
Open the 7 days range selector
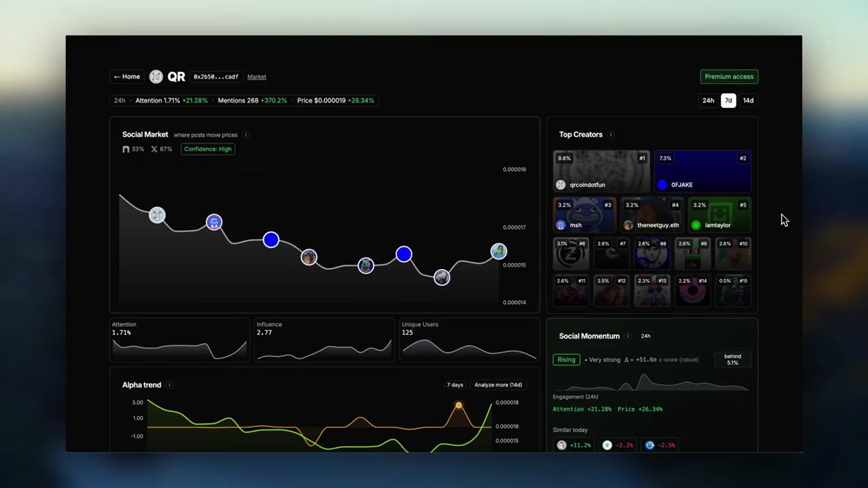tap(455, 385)
